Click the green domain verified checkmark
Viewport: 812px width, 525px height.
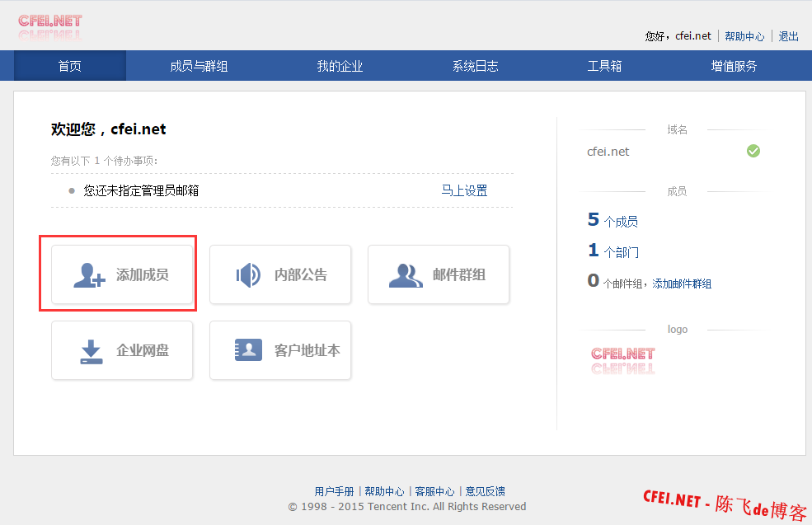(x=753, y=151)
